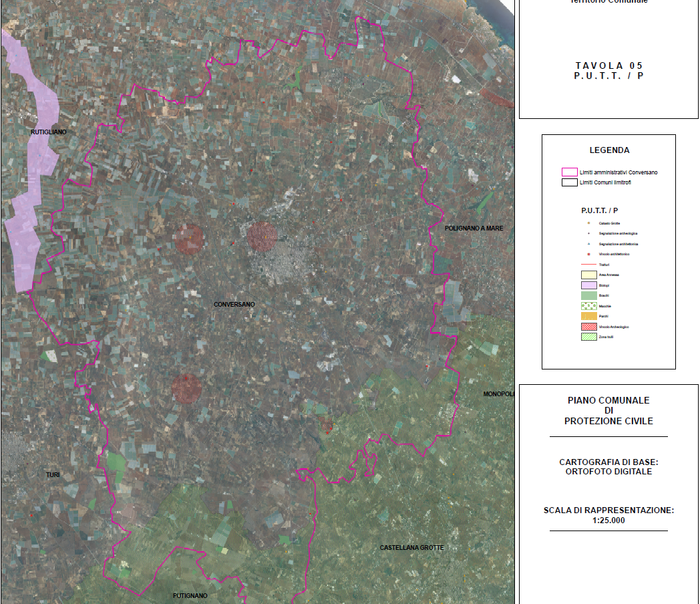The width and height of the screenshot is (700, 604).
Task: Select the Macchie pattern legend symbol
Action: 588,305
